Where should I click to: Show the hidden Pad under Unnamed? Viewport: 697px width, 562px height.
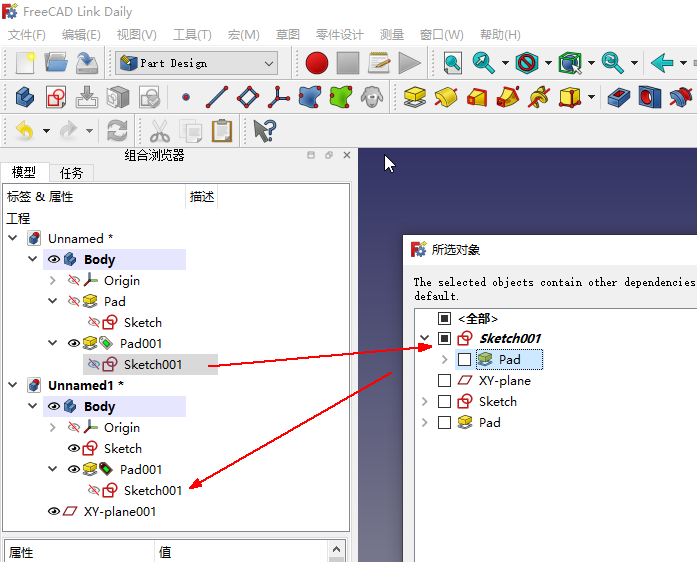74,301
